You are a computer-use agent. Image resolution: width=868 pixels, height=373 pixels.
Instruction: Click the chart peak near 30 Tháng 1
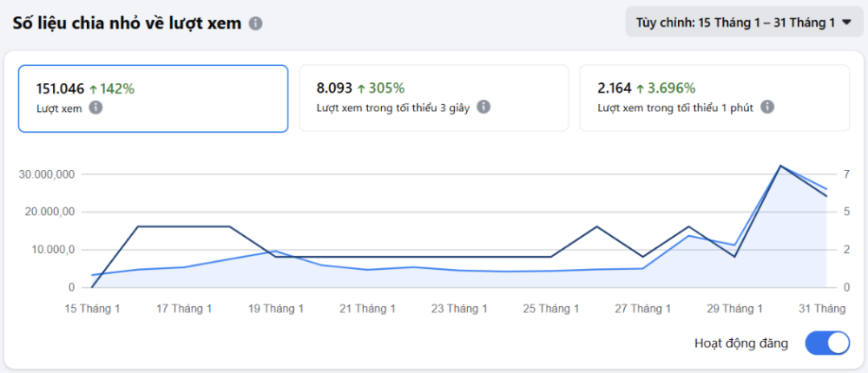780,166
